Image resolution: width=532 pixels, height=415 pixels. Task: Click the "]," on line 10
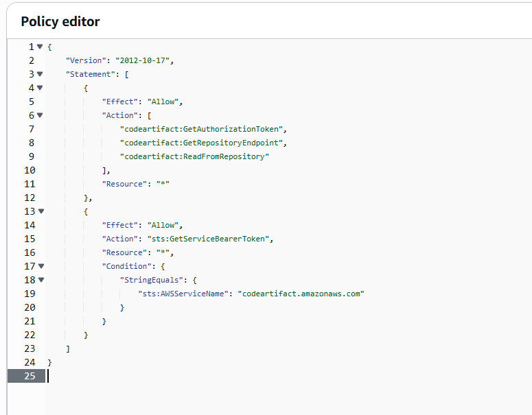106,170
